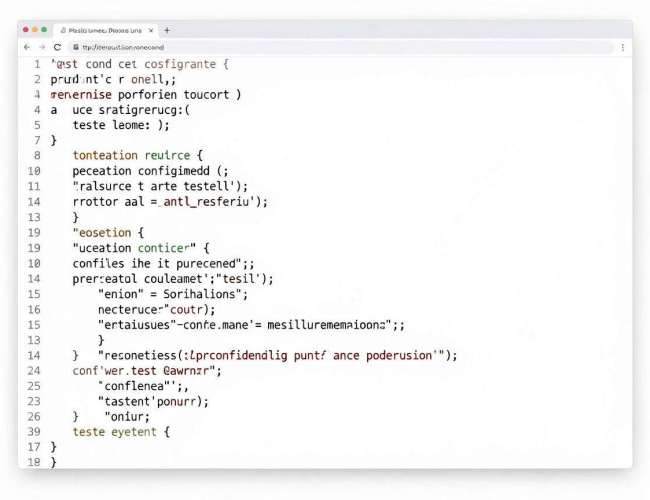Close the open browser tab
This screenshot has height=500, width=650.
click(151, 31)
